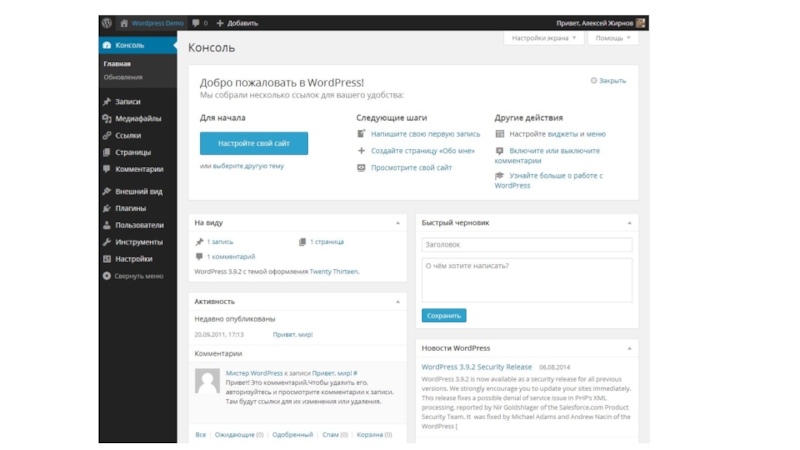Dismiss the welcome panel via Закрыть
800x450 pixels.
coord(608,81)
